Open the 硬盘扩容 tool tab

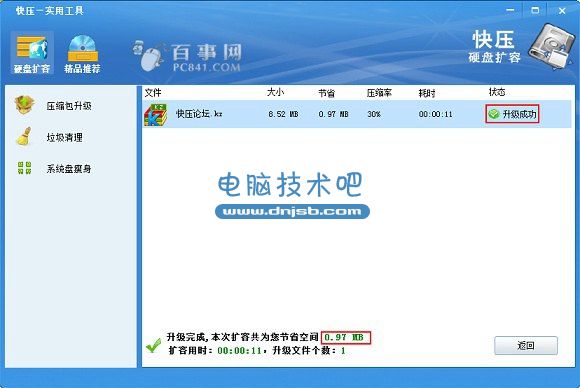[32, 53]
